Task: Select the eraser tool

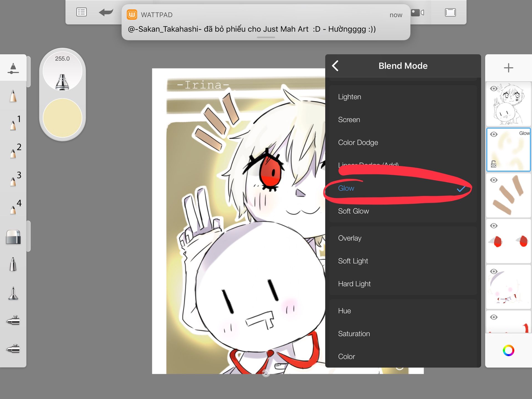Action: tap(13, 237)
